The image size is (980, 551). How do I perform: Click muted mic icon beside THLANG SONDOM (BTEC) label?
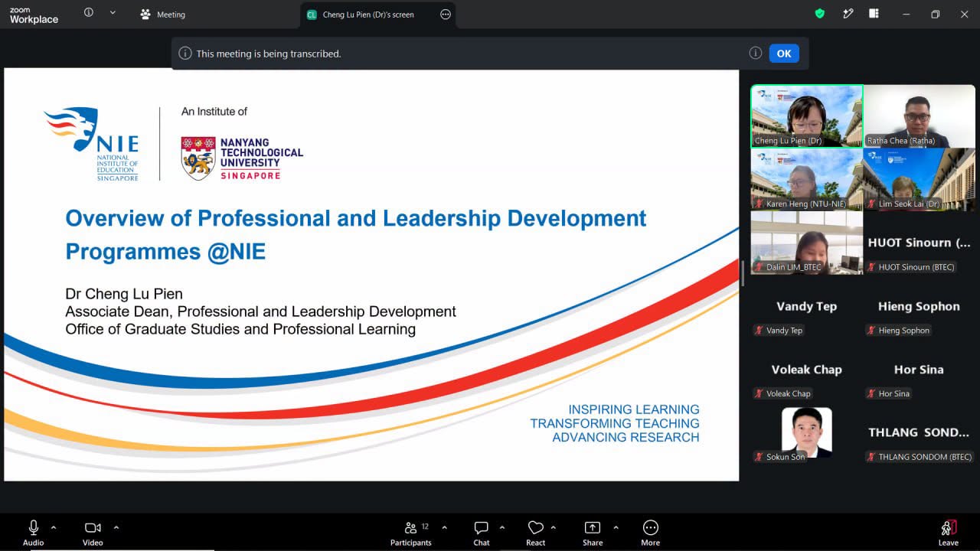click(x=871, y=457)
